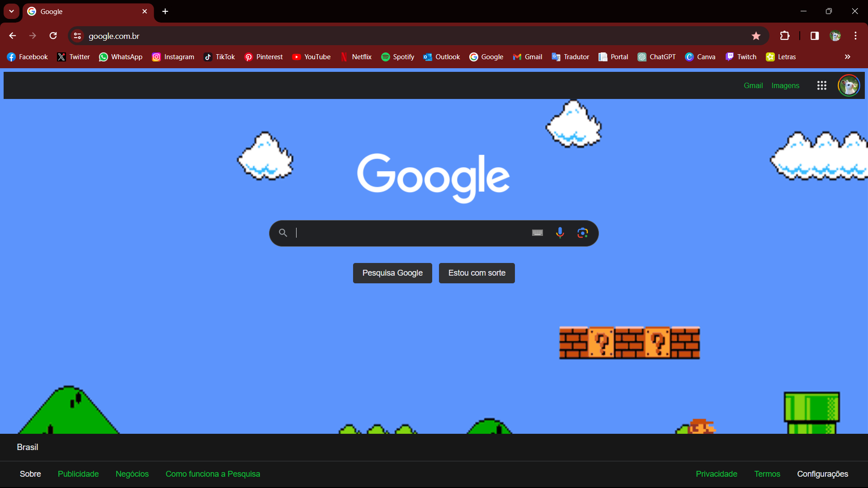
Task: Open the Google apps grid
Action: coord(821,85)
